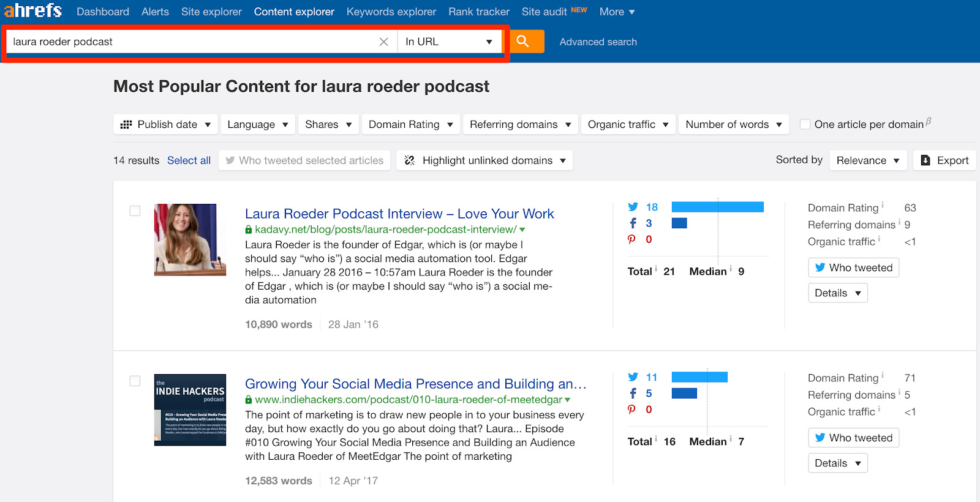
Task: Click the Export download icon
Action: (925, 160)
